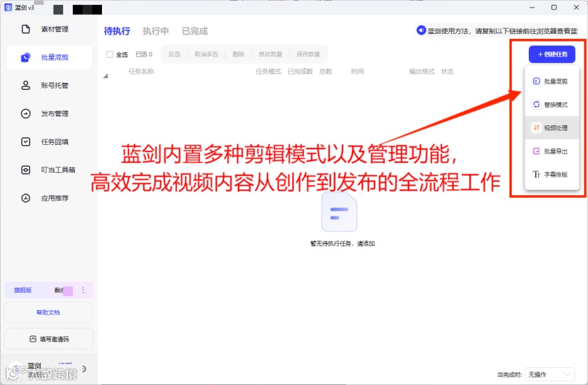The height and width of the screenshot is (385, 588).
Task: Select 批量混剪 in the sidebar
Action: [x=49, y=57]
